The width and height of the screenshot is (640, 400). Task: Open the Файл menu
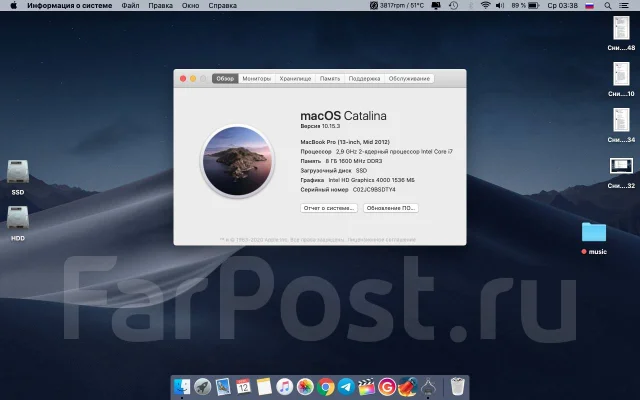click(x=130, y=6)
